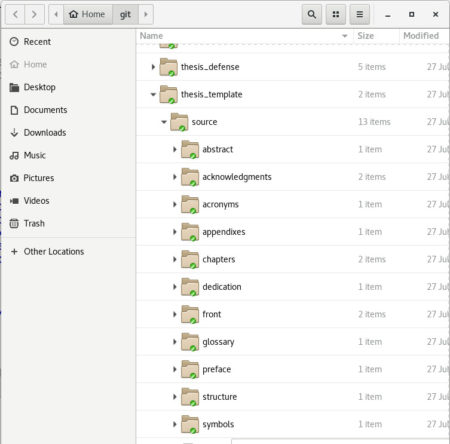Switch to icon grid view
Screen dimensions: 450x444
[336, 14]
